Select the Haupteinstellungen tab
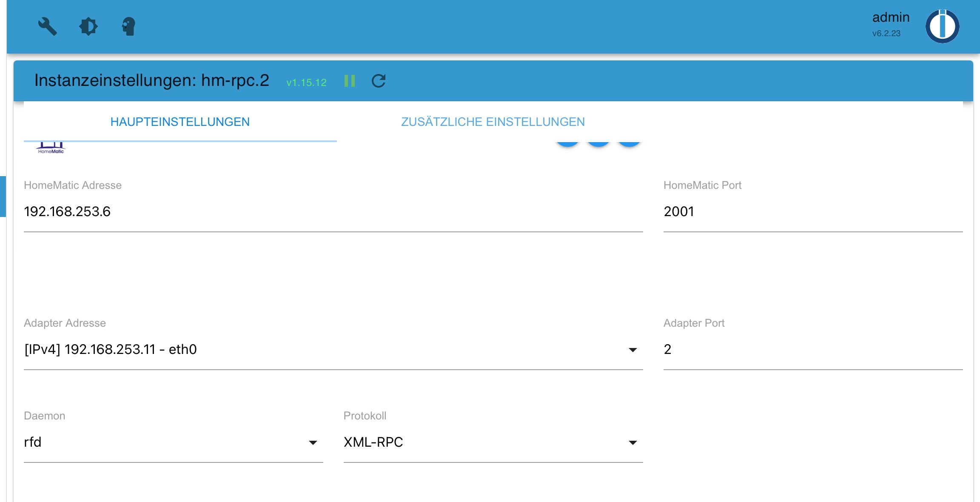 point(180,122)
